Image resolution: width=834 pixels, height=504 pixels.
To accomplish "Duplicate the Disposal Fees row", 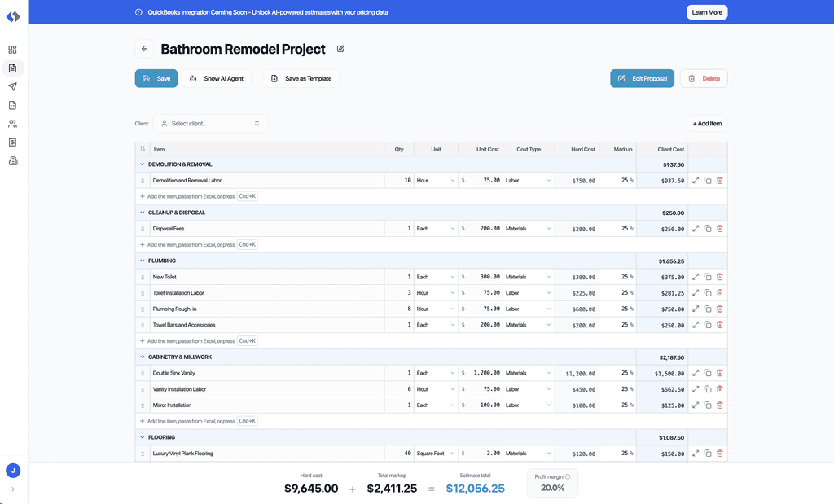I will (x=708, y=229).
